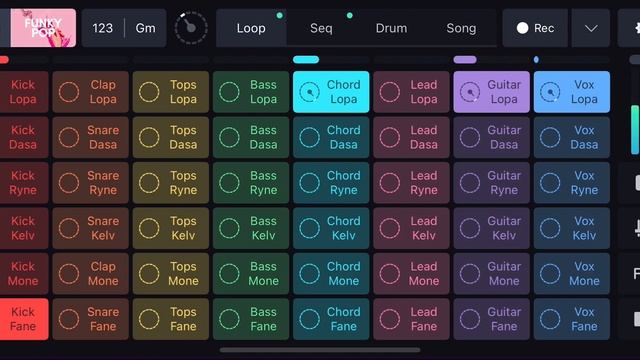This screenshot has height=360, width=640.
Task: Select the Kick Kelv pad
Action: coord(24,228)
